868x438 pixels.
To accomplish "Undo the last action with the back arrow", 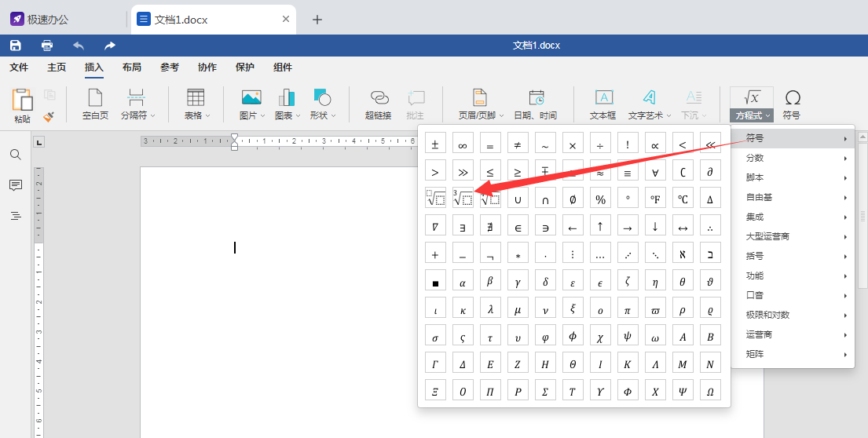I will (x=79, y=46).
